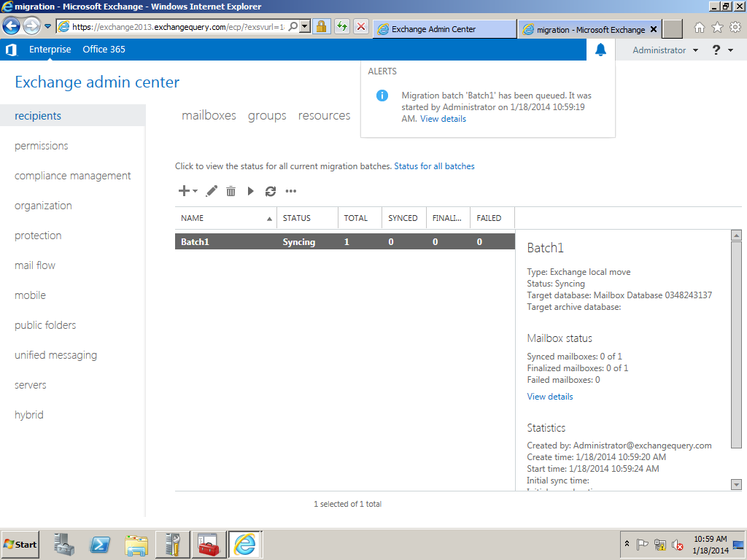747x560 pixels.
Task: Click the browser address bar URL field
Action: (179, 27)
